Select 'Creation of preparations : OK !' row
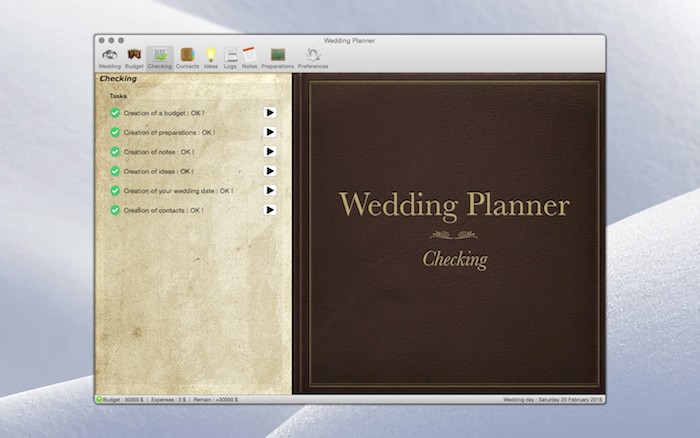This screenshot has width=700, height=438. pyautogui.click(x=193, y=132)
